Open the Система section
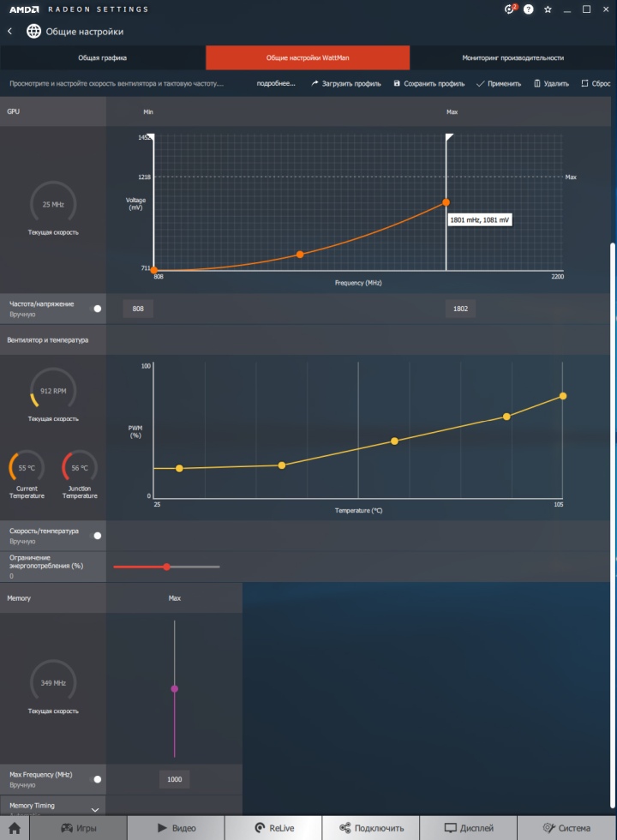 [566, 828]
